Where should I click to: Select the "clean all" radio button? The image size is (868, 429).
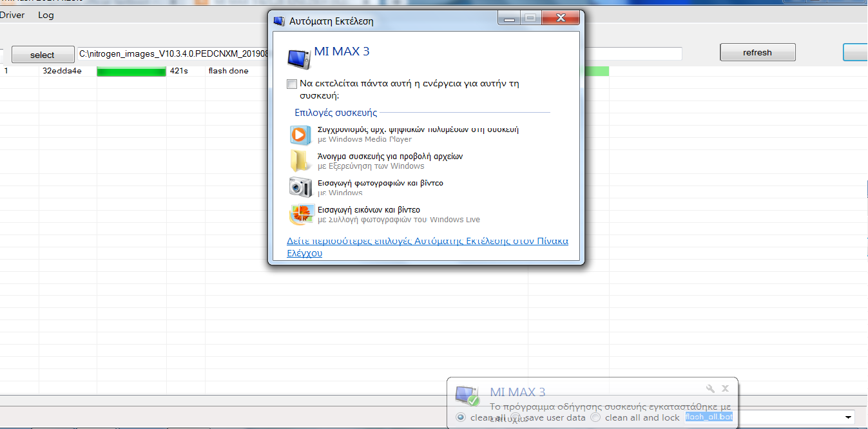click(x=460, y=417)
